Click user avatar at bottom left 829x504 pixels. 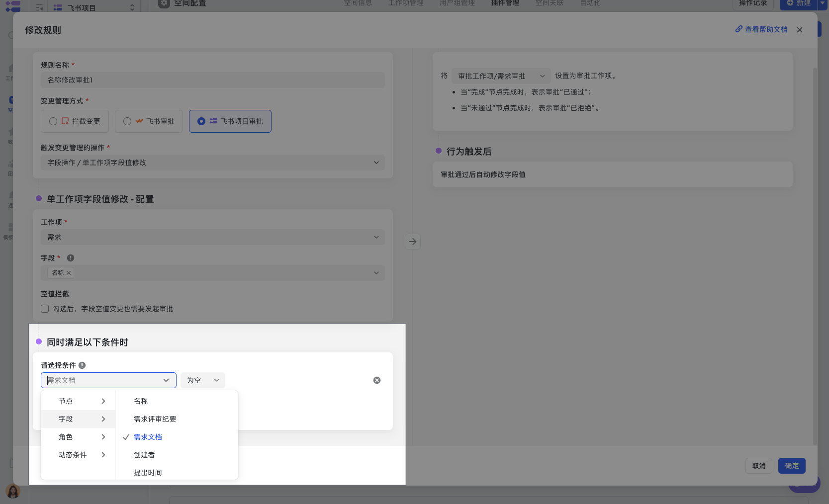point(13,491)
